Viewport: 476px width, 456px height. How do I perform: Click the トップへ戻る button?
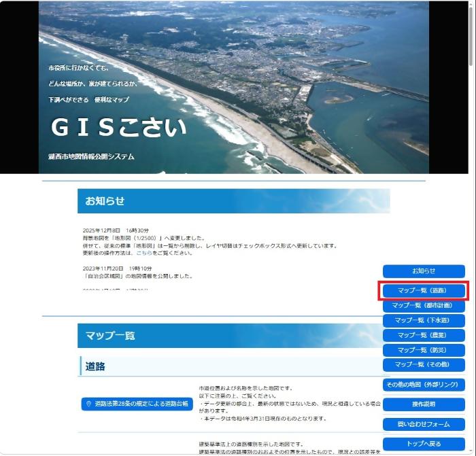tap(424, 444)
